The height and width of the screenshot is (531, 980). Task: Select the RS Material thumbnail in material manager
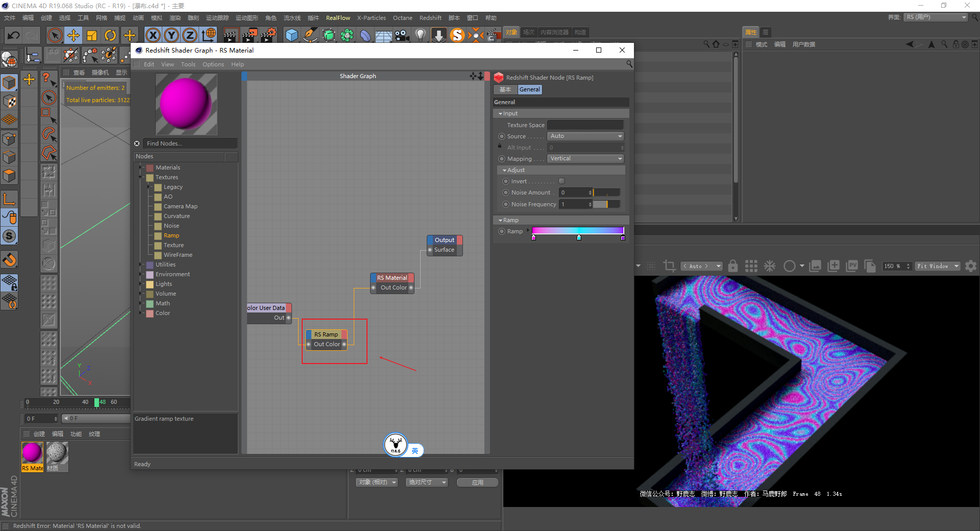click(x=32, y=457)
